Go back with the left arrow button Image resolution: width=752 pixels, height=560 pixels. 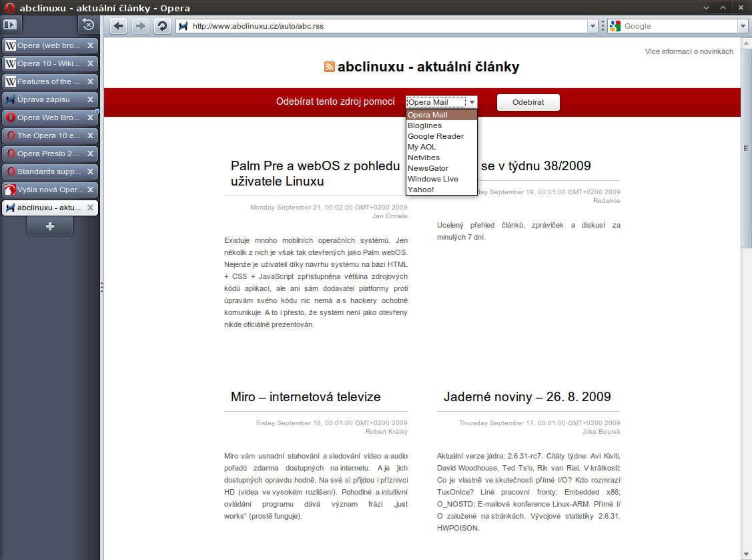coord(119,26)
